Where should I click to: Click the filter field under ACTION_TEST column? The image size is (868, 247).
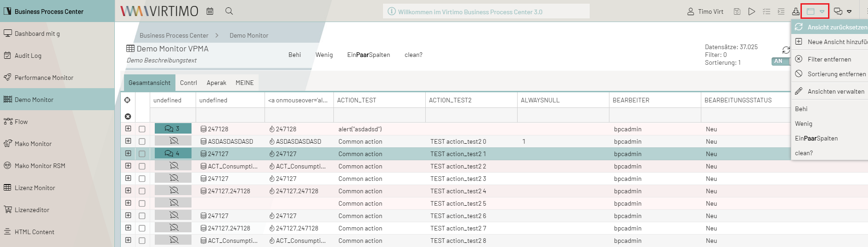[379, 115]
